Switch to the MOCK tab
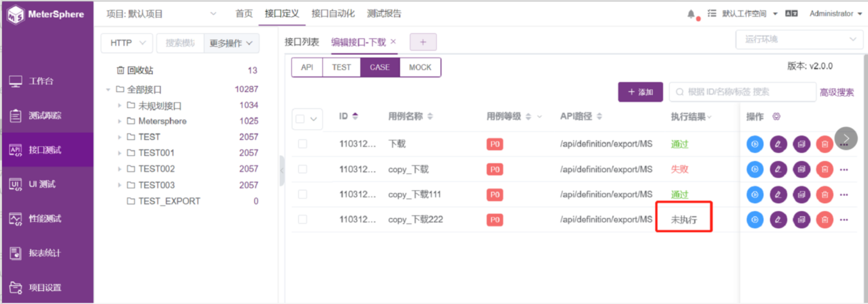868x304 pixels. coord(420,67)
